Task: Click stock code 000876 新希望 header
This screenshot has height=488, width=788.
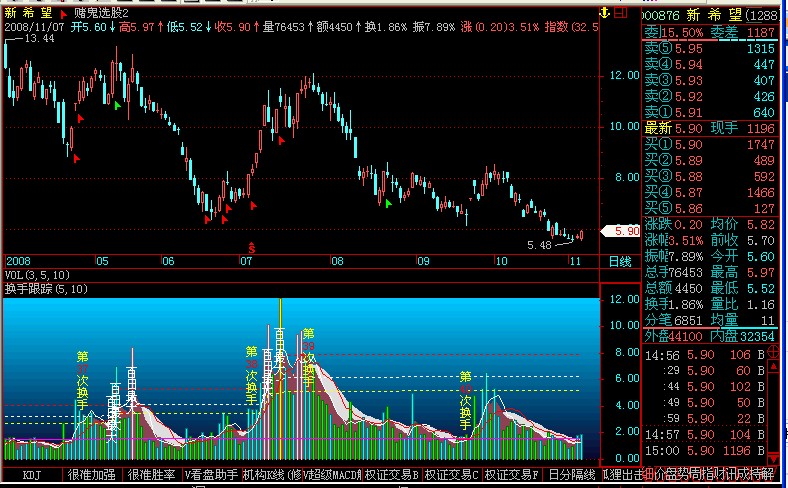Action: tap(693, 15)
